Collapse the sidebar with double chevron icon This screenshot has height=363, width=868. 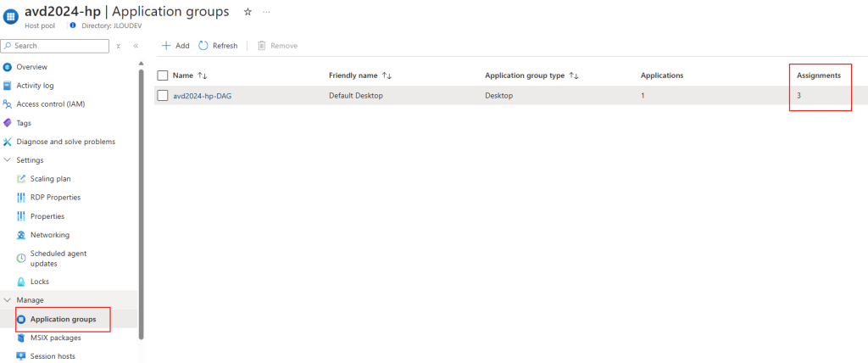136,46
